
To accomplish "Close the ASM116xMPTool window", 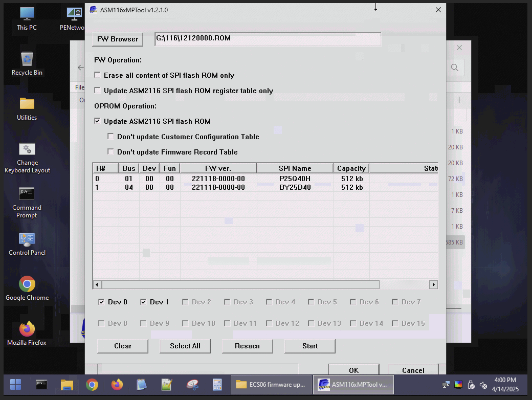I will [438, 10].
